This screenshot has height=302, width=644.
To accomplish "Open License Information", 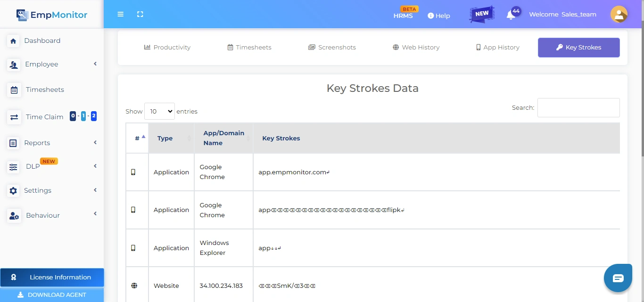I will [x=52, y=278].
